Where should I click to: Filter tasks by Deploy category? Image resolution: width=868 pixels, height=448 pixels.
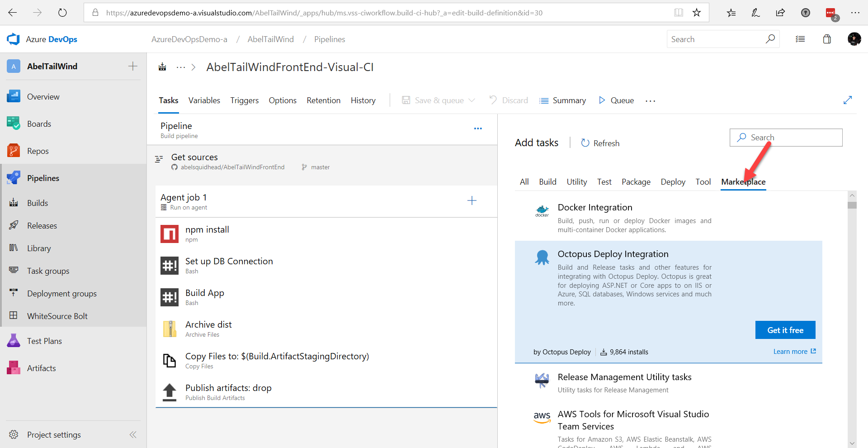(x=673, y=182)
